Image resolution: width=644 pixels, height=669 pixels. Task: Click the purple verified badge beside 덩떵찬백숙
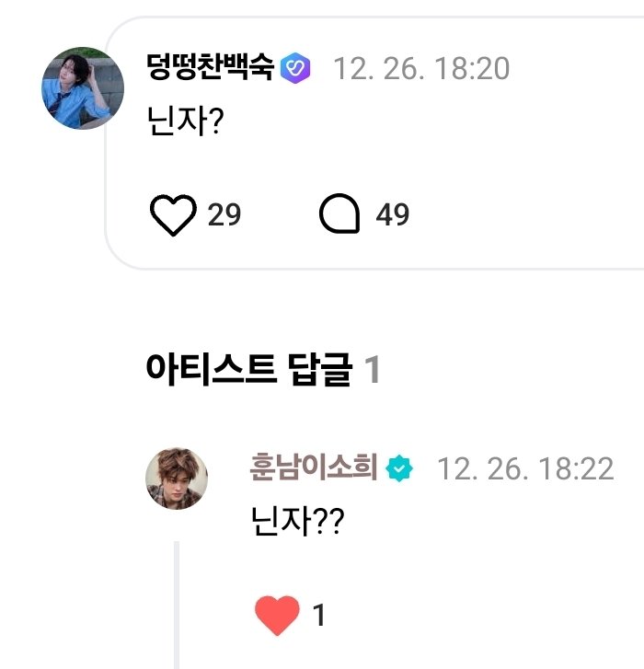(x=296, y=68)
